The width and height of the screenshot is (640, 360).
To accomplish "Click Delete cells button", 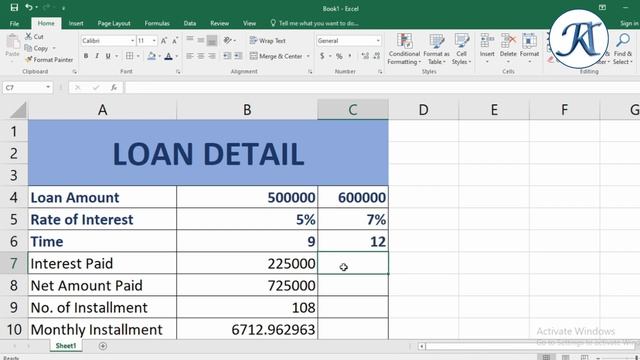I will (x=508, y=49).
